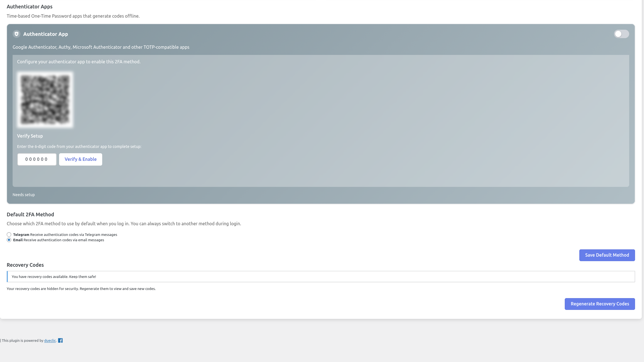Image resolution: width=644 pixels, height=362 pixels.
Task: Click the recovery codes availability notice banner
Action: coord(322,277)
